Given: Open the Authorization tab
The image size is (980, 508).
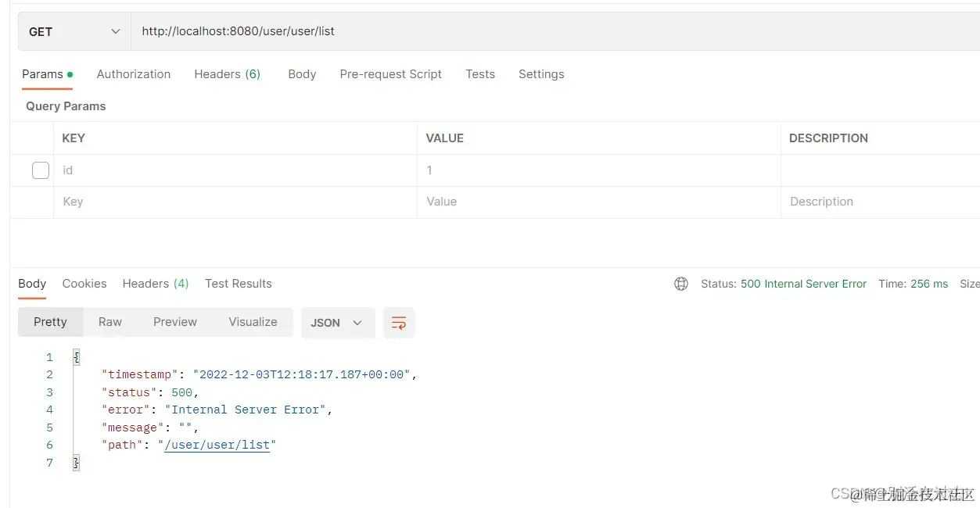Looking at the screenshot, I should pos(134,74).
